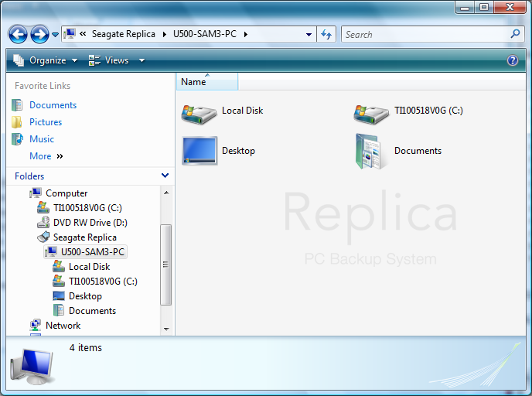Select Computer in folder tree

(x=66, y=193)
